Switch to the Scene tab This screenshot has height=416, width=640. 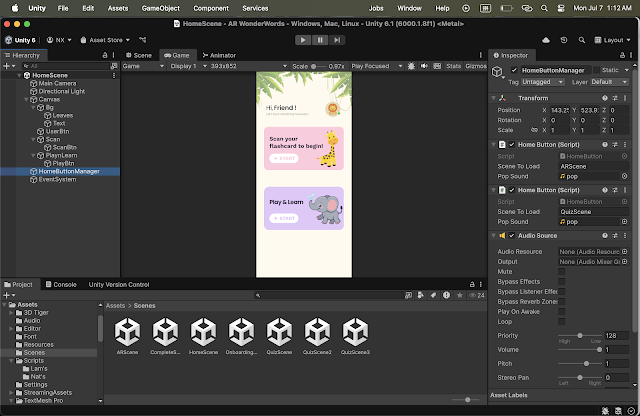[140, 55]
